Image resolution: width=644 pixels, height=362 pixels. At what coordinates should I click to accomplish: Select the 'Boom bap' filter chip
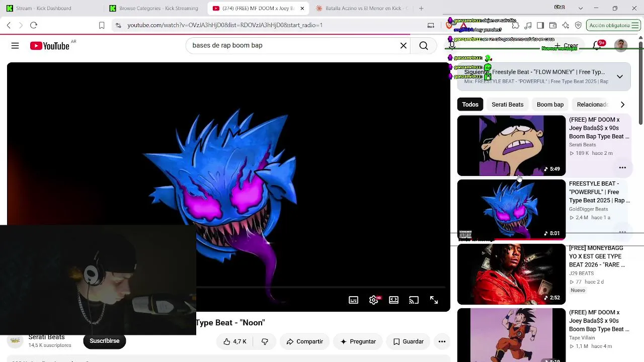[x=550, y=105]
